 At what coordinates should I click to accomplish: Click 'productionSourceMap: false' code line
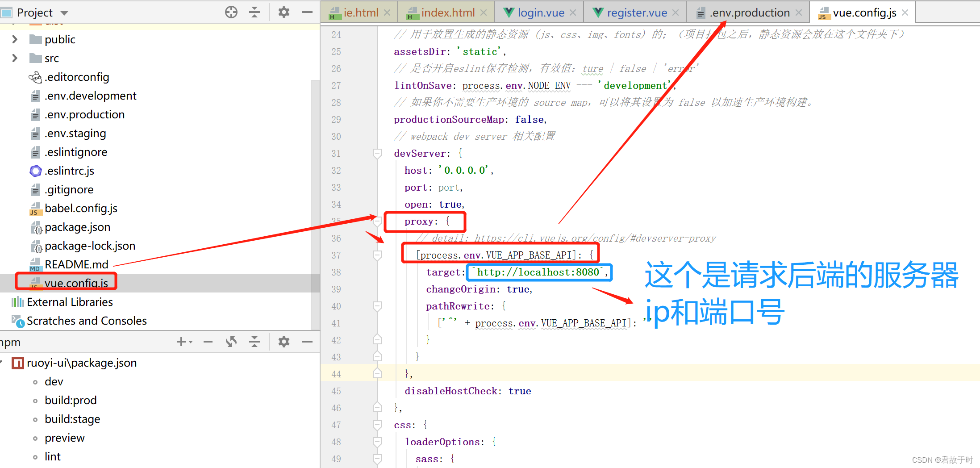[470, 120]
